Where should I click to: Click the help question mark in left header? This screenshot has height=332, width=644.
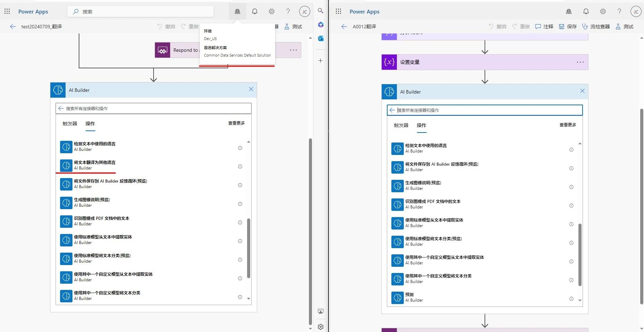pos(288,11)
